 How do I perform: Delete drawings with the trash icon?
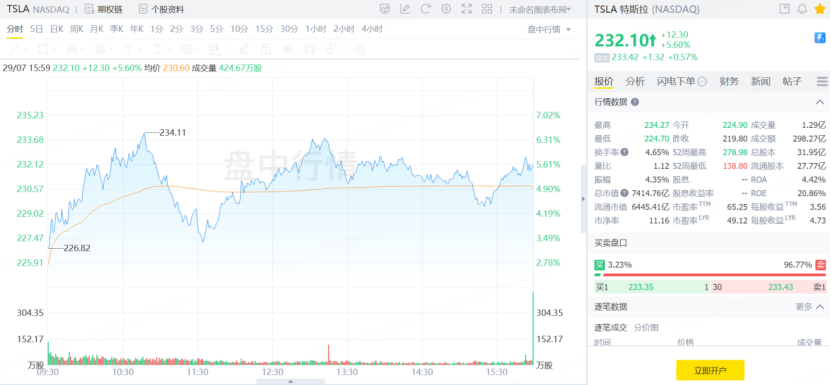360,49
